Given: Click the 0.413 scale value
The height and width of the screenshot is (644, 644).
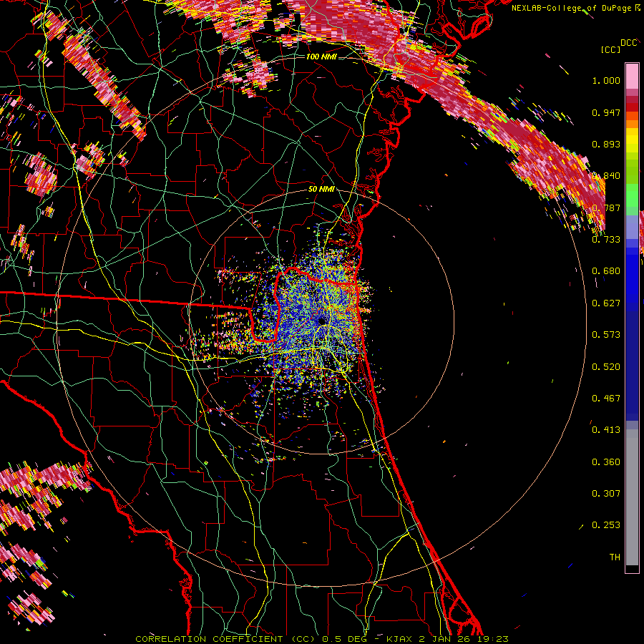Looking at the screenshot, I should pyautogui.click(x=606, y=430).
